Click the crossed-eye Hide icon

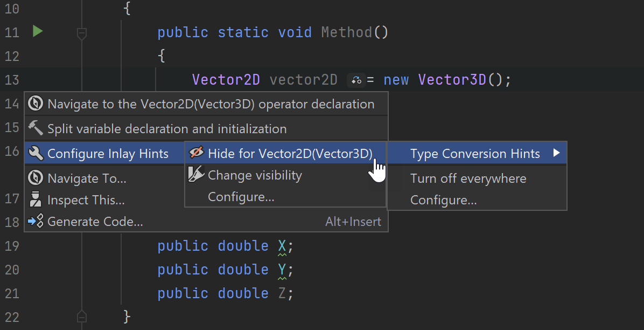[x=196, y=154]
